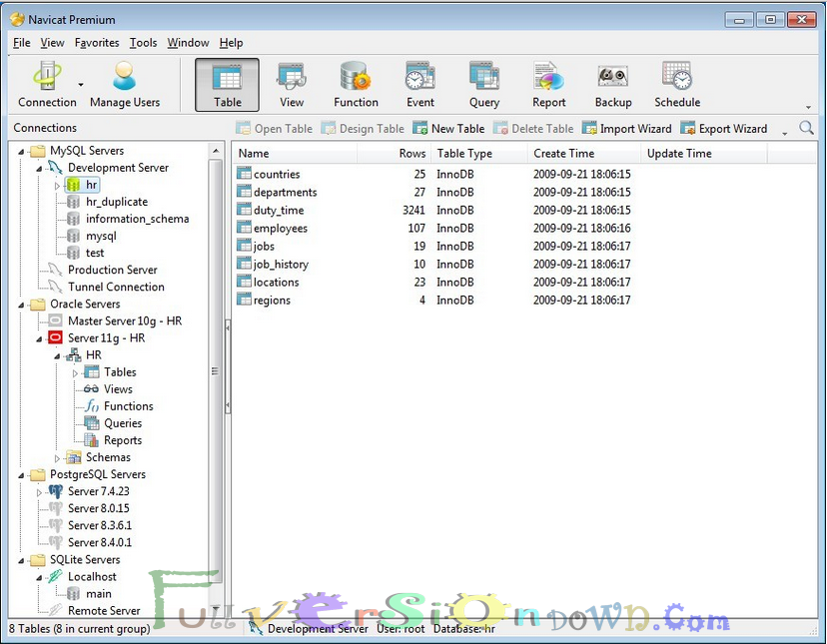The width and height of the screenshot is (827, 644).
Task: Collapse the Development Server node
Action: (39, 169)
